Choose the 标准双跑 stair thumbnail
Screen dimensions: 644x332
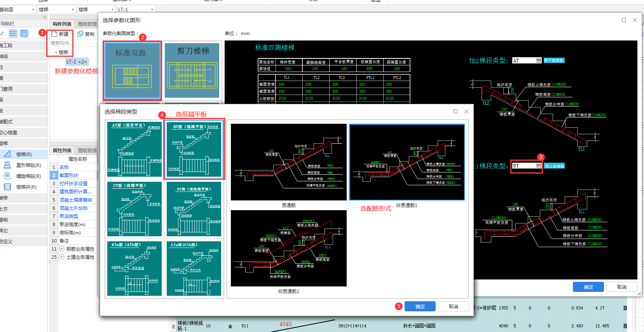tap(132, 70)
